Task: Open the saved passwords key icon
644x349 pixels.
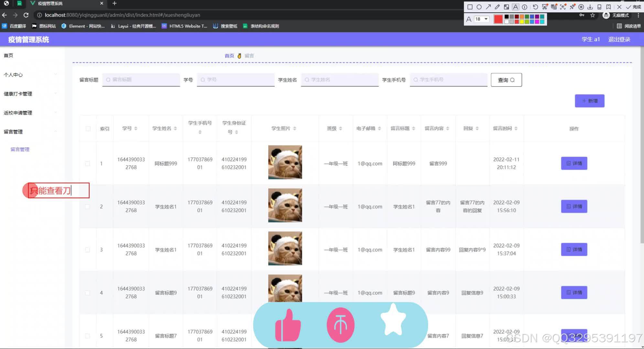Action: click(x=582, y=15)
